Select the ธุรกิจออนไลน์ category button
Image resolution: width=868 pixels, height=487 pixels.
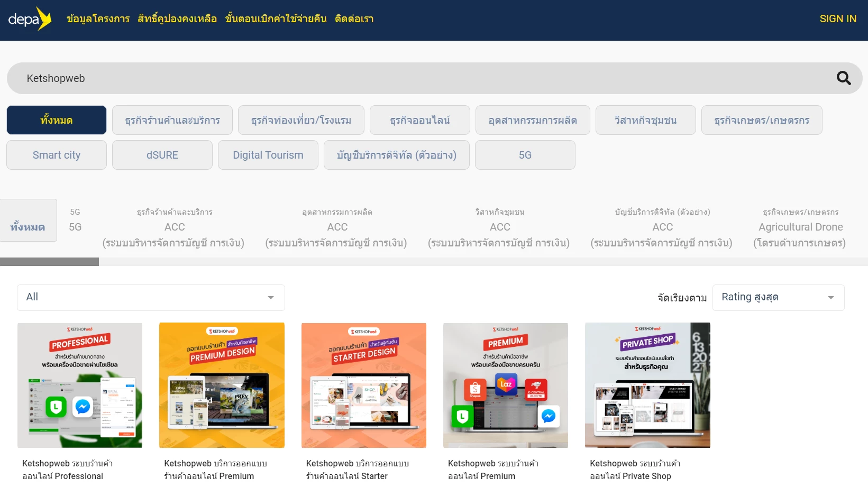coord(419,120)
